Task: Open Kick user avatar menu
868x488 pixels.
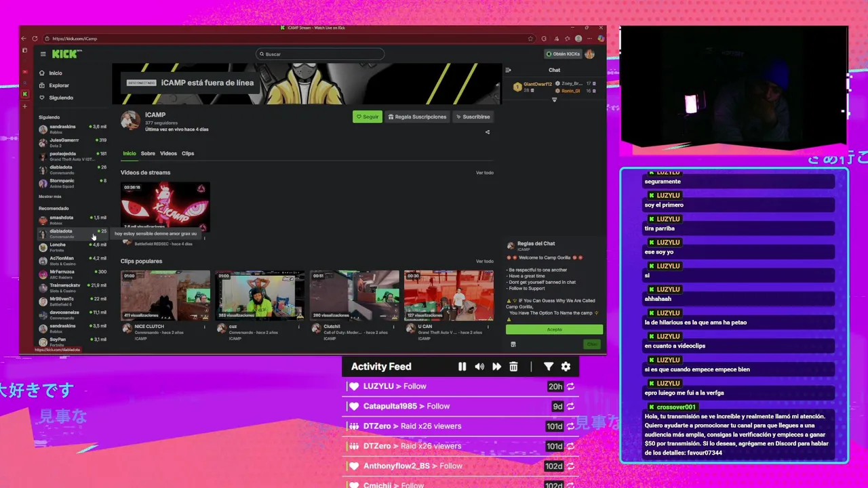Action: (590, 54)
